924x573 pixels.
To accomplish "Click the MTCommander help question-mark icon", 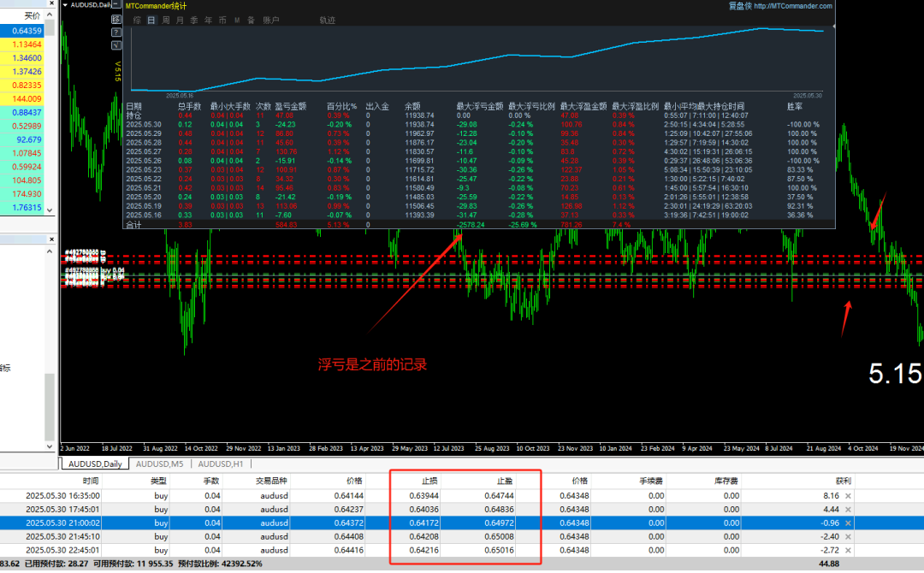I will pyautogui.click(x=116, y=32).
